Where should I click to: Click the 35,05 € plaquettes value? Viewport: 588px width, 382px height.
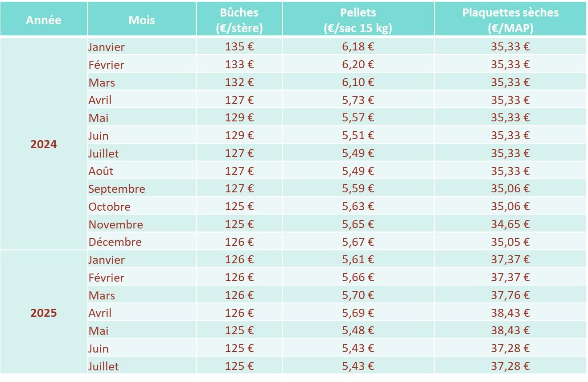(510, 242)
